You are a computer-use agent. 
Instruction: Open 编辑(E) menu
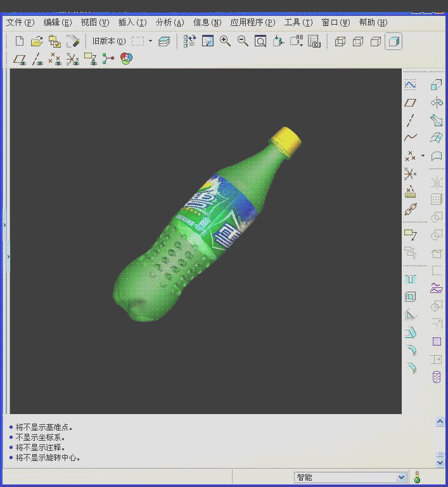click(58, 23)
